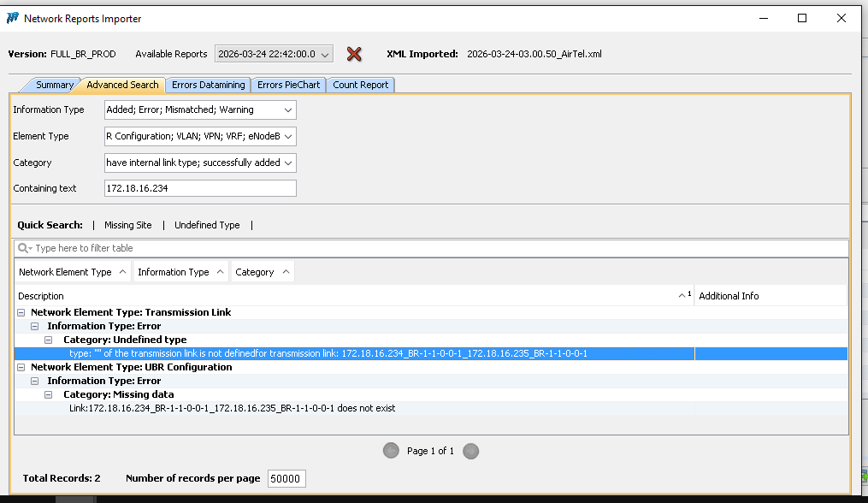Collapse the Category: Missing data node
Image resolution: width=868 pixels, height=503 pixels.
click(x=53, y=395)
